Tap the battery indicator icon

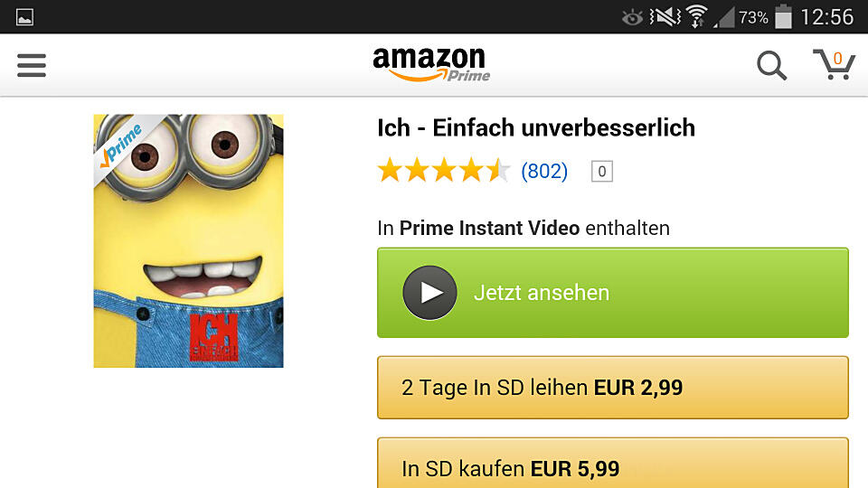[783, 16]
